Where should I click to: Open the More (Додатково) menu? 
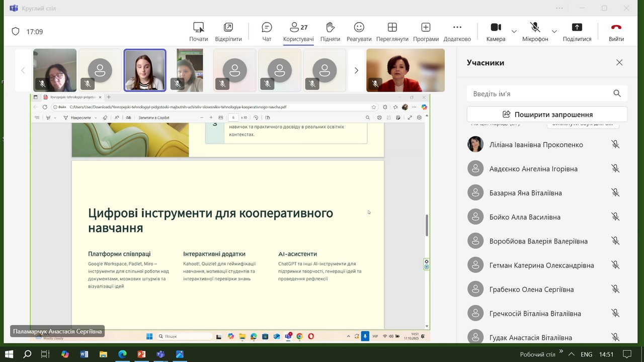pos(457,31)
